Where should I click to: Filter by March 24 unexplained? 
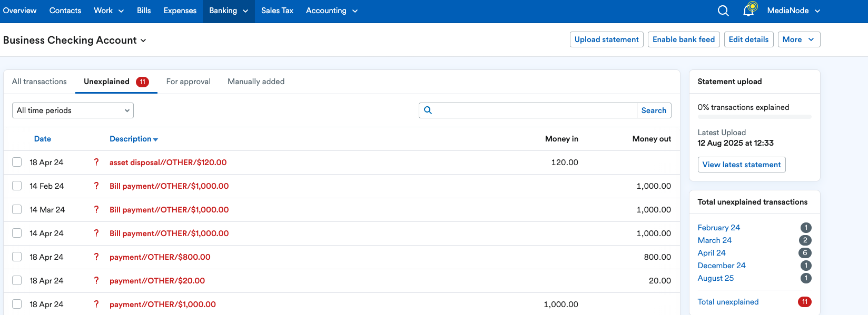714,240
